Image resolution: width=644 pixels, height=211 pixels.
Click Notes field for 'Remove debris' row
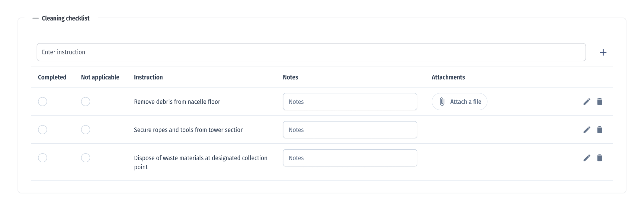pos(350,102)
